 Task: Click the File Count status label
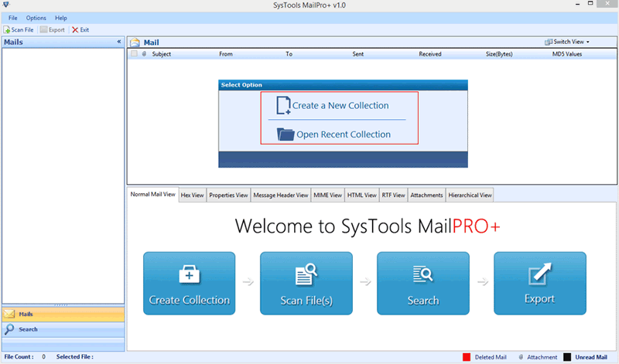pos(19,356)
